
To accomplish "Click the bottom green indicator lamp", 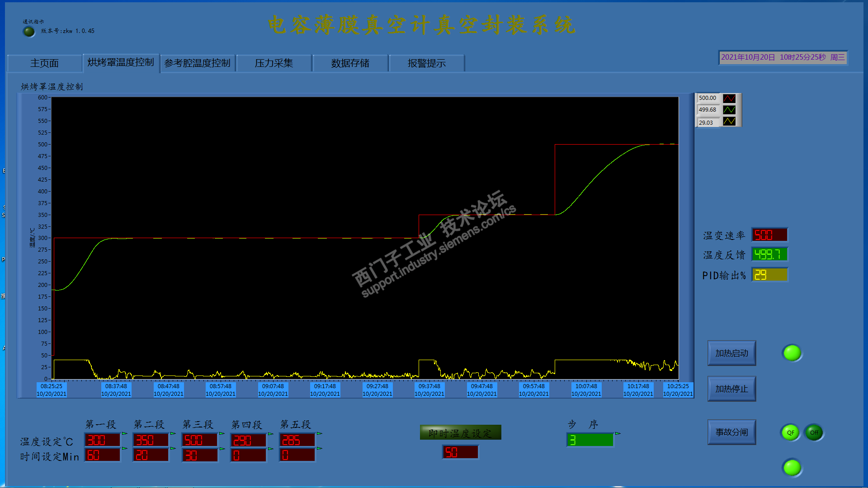I will (x=792, y=467).
